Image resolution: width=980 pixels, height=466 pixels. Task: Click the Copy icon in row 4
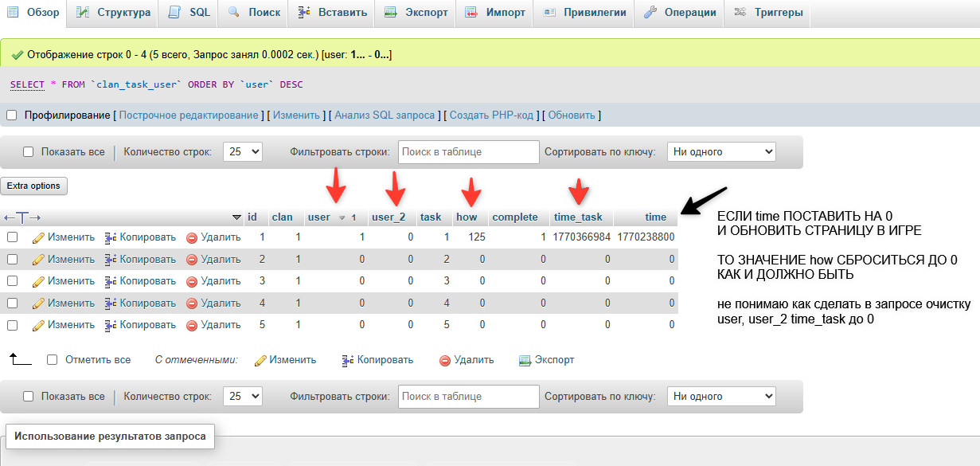click(111, 303)
